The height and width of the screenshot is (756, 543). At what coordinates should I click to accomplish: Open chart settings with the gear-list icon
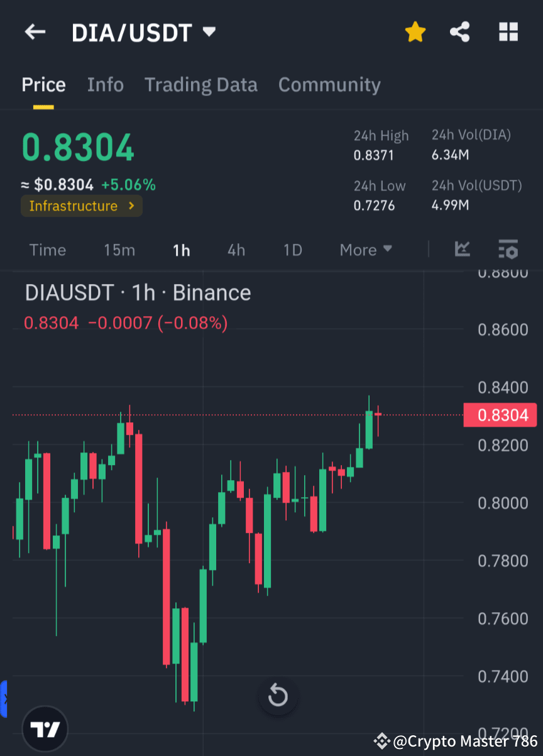pyautogui.click(x=508, y=249)
